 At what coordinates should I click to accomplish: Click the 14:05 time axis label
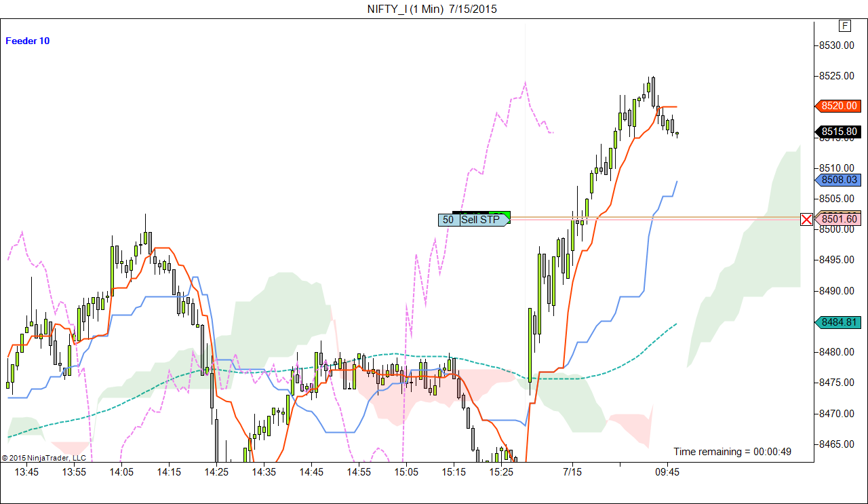click(x=121, y=472)
